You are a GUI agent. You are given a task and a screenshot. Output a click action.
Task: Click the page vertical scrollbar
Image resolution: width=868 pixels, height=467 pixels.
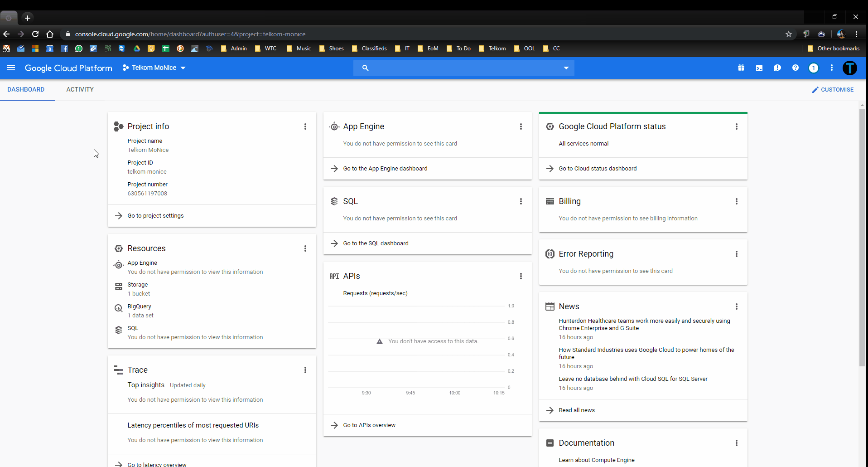pos(862,237)
